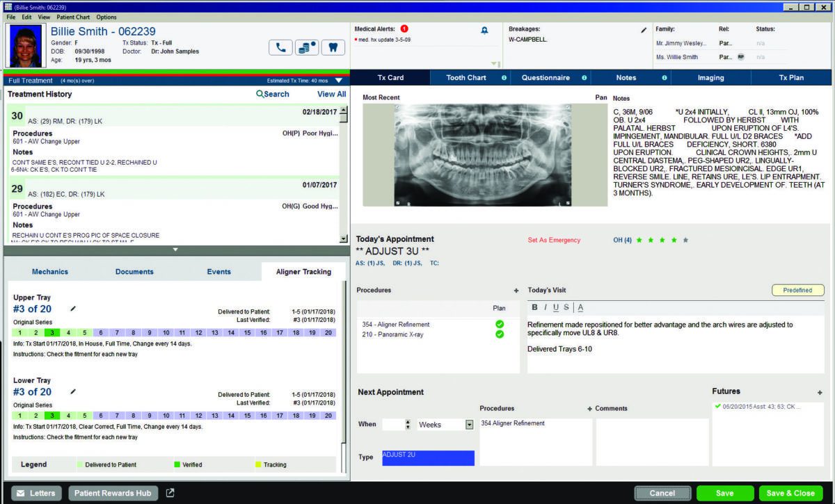
Task: Toggle plan check for 354 Aligner Refinement
Action: [500, 324]
